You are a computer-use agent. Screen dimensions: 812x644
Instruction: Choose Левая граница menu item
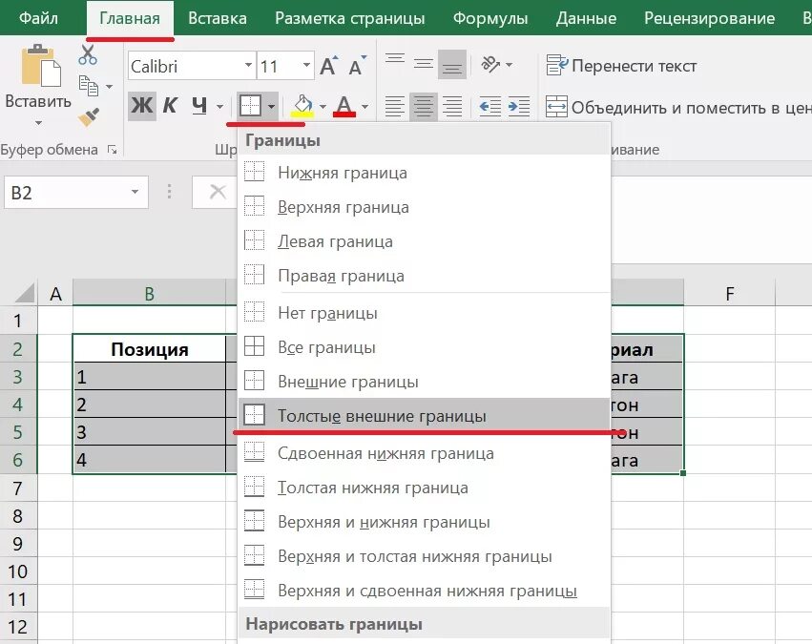coord(424,241)
